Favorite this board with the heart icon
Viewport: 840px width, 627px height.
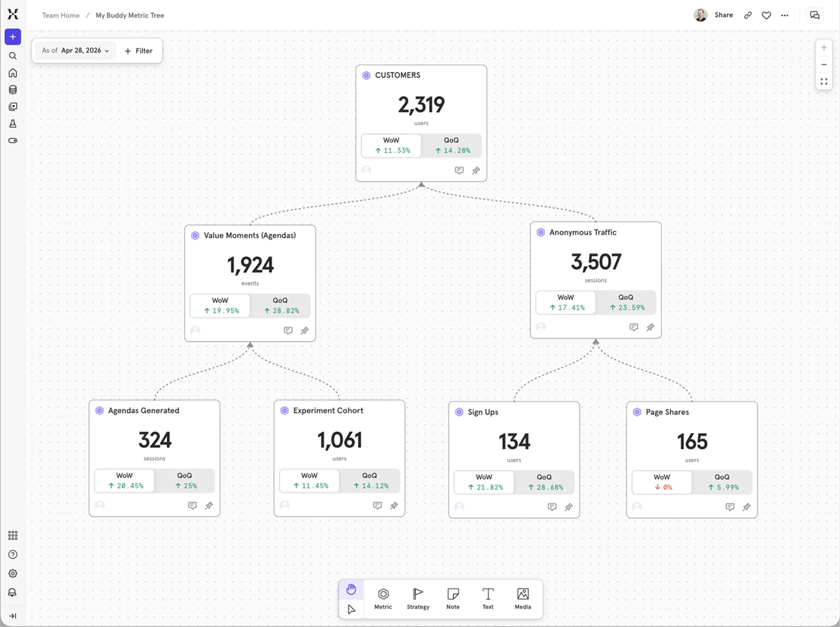[766, 15]
